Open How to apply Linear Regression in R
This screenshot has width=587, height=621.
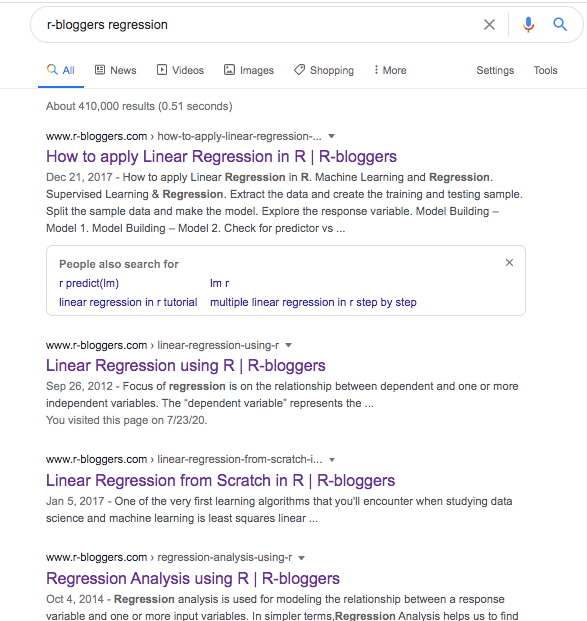221,156
